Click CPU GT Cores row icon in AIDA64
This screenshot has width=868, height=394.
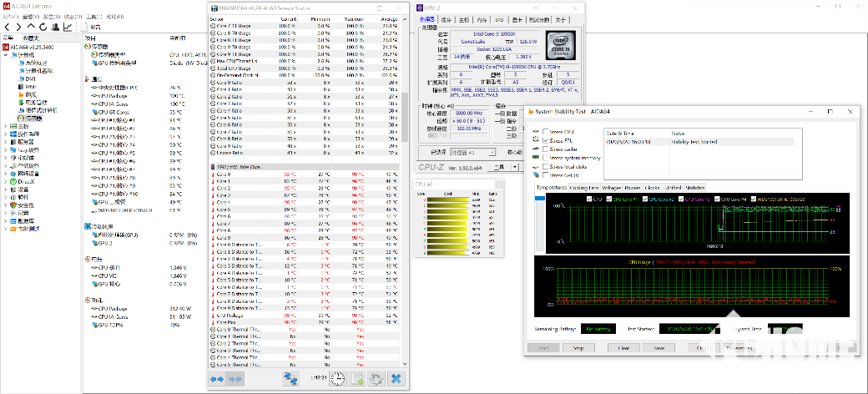(94, 113)
